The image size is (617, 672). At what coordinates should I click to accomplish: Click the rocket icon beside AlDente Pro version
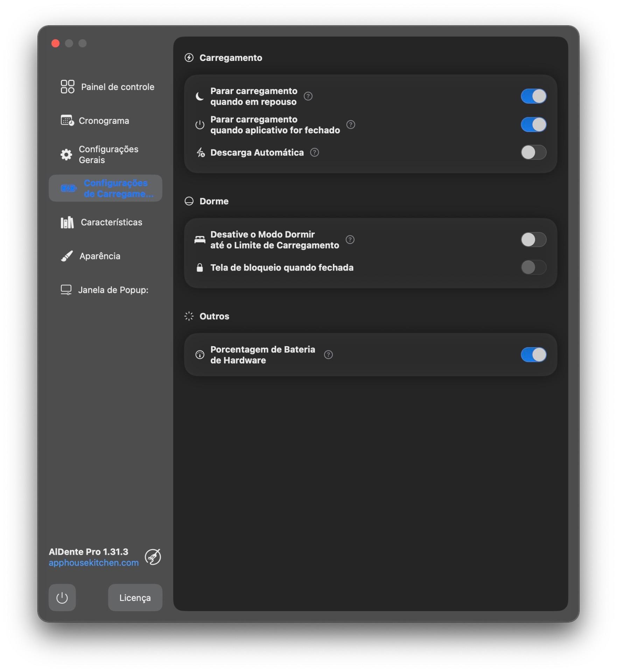coord(153,557)
